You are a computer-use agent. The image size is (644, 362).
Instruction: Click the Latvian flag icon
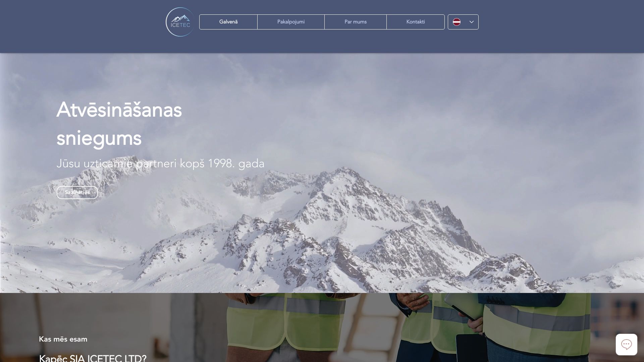click(x=457, y=22)
